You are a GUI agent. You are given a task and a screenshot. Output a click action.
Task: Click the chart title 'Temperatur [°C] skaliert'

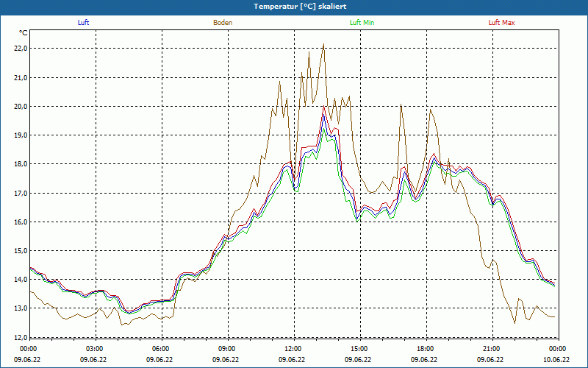click(x=300, y=7)
